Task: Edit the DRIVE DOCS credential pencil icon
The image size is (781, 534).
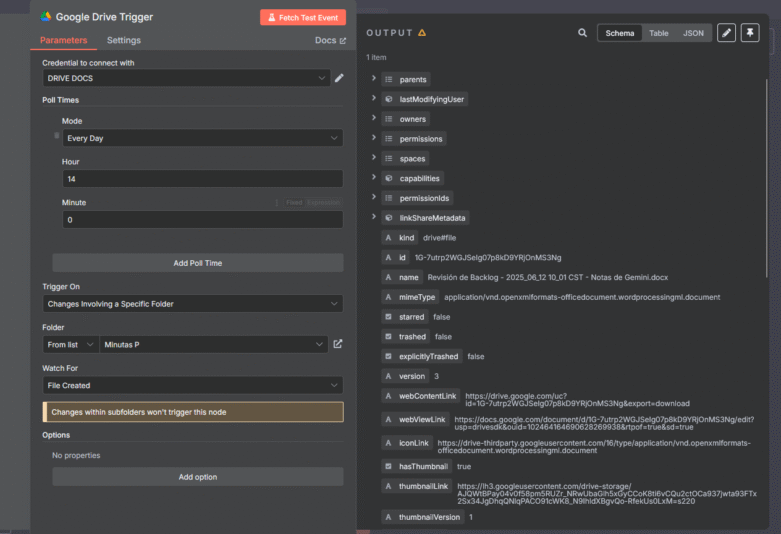Action: point(339,78)
